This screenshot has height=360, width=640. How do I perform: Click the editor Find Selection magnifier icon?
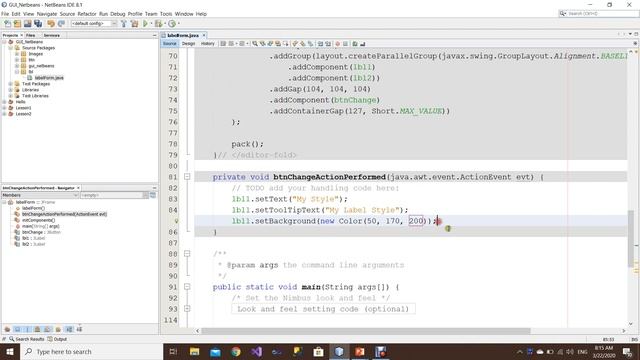[x=255, y=44]
